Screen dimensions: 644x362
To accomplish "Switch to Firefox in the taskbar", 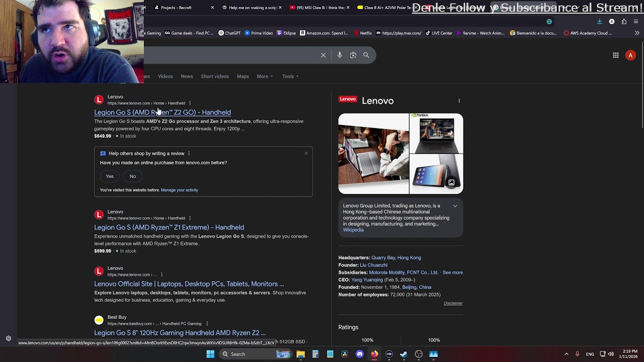I will (374, 354).
